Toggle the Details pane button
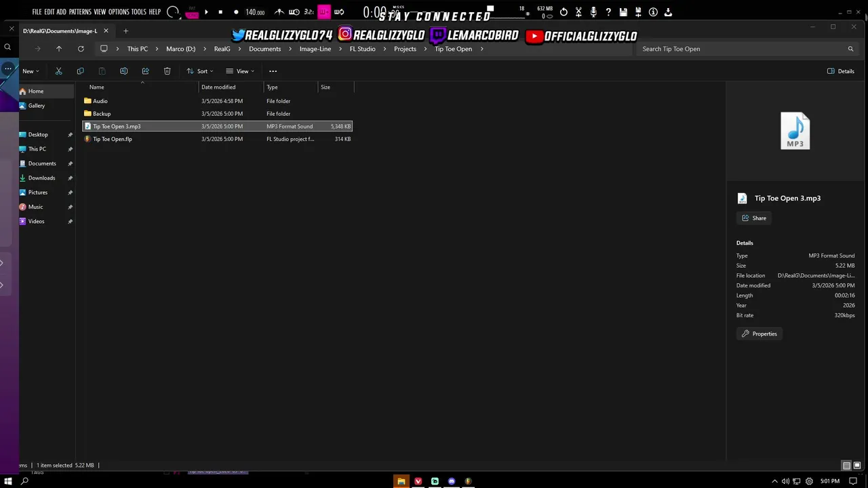The width and height of the screenshot is (868, 488). click(x=841, y=71)
